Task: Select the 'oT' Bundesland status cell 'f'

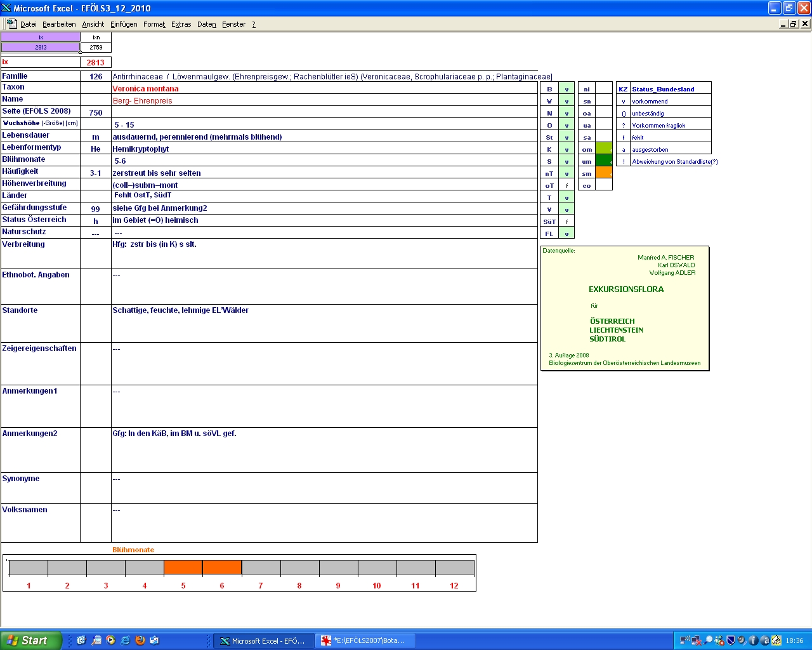Action: 566,185
